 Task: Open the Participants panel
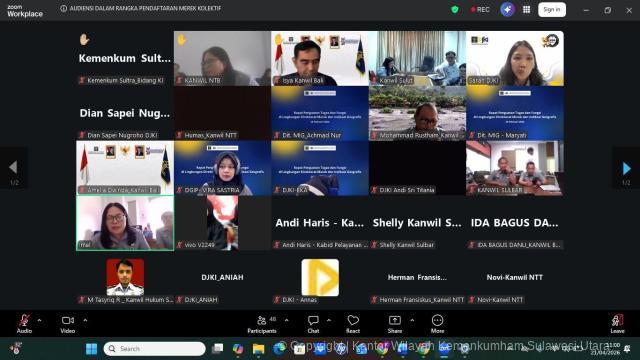pos(262,324)
